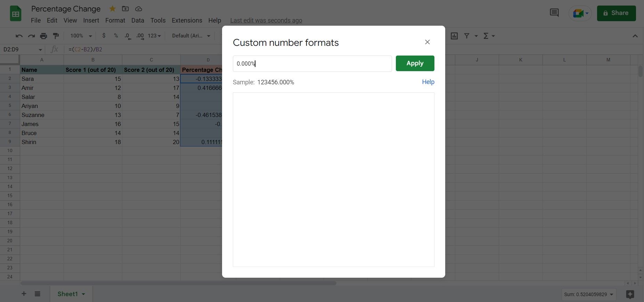Open the Help link in dialog
This screenshot has width=644, height=302.
(x=428, y=82)
